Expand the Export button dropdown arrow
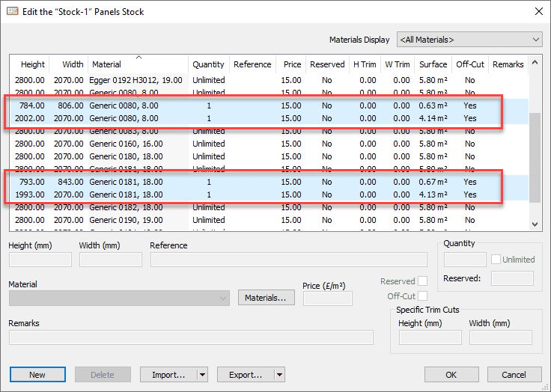This screenshot has height=392, width=551. coord(279,375)
